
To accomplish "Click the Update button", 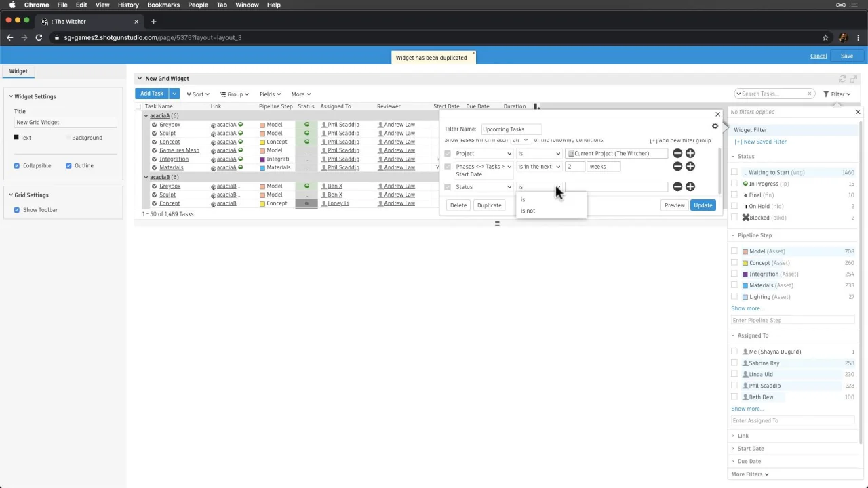I will [703, 205].
